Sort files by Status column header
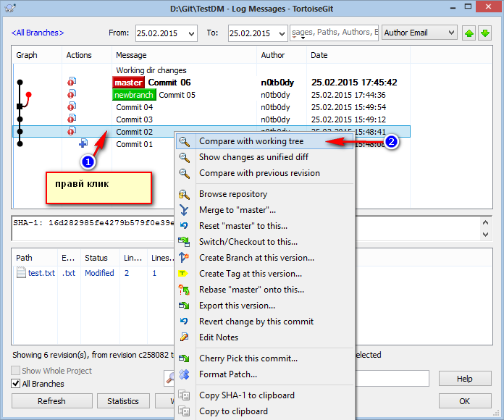This screenshot has height=420, width=504. click(x=100, y=258)
